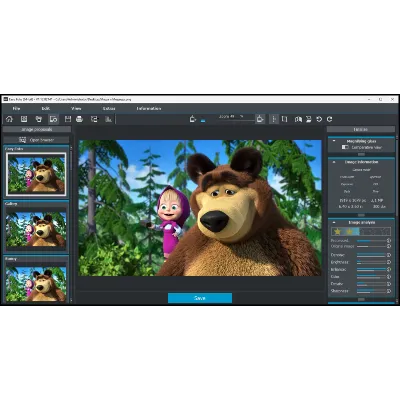Click the main bear image preview

tap(200, 208)
